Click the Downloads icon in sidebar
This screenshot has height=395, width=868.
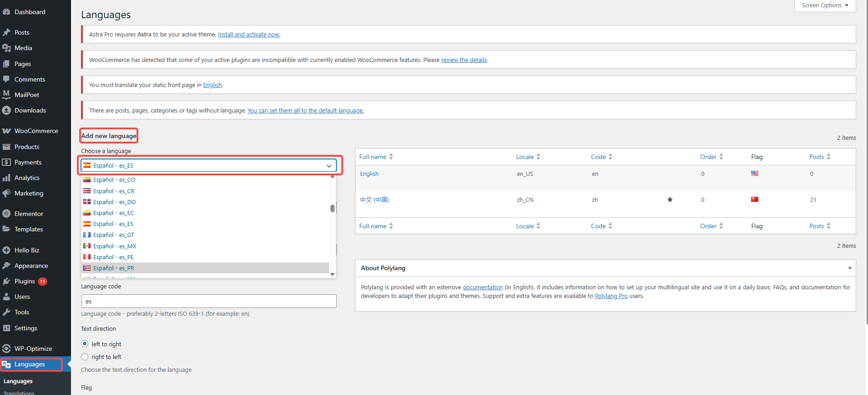coord(6,110)
